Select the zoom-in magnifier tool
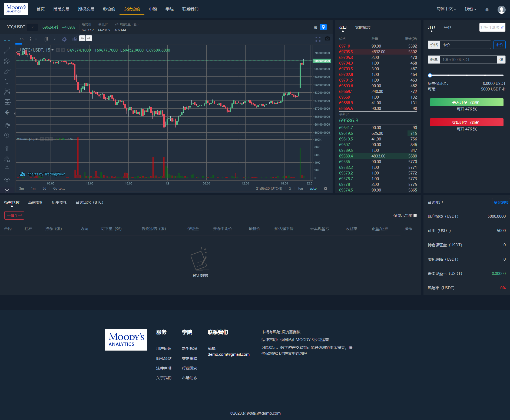This screenshot has height=420, width=510. 7,135
